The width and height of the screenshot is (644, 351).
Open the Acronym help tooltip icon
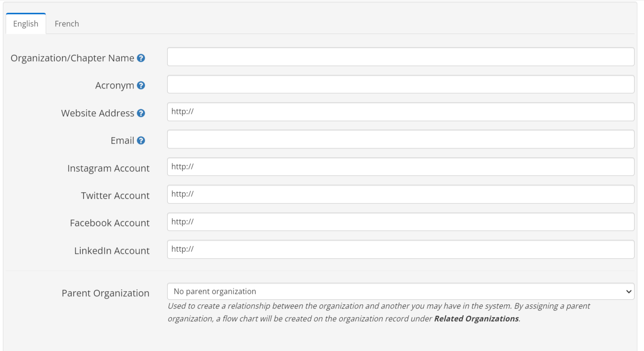(x=141, y=85)
